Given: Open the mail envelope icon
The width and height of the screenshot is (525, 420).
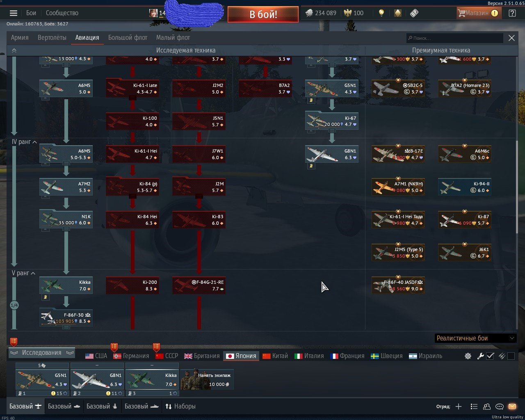Looking at the screenshot, I should click(512, 406).
